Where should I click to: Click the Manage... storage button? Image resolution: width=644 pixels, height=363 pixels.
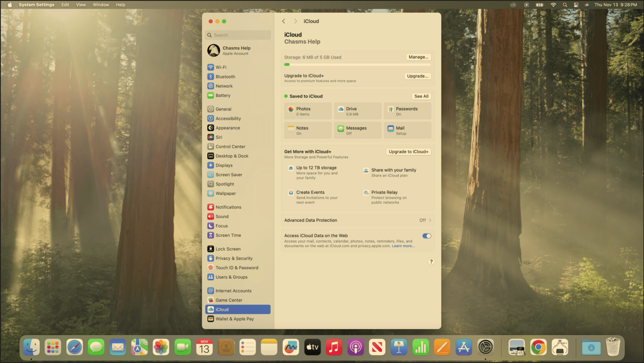pos(418,57)
